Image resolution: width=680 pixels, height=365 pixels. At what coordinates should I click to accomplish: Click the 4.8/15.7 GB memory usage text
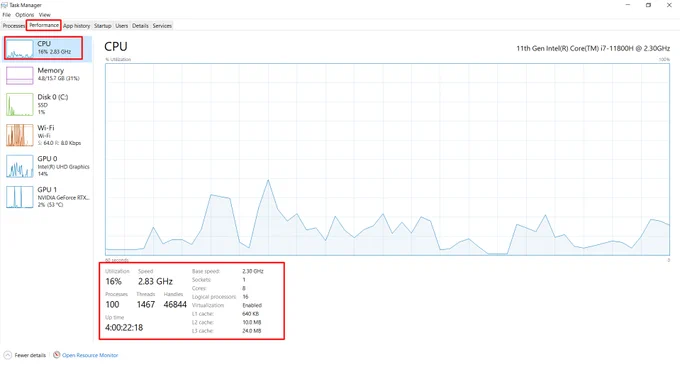[59, 78]
